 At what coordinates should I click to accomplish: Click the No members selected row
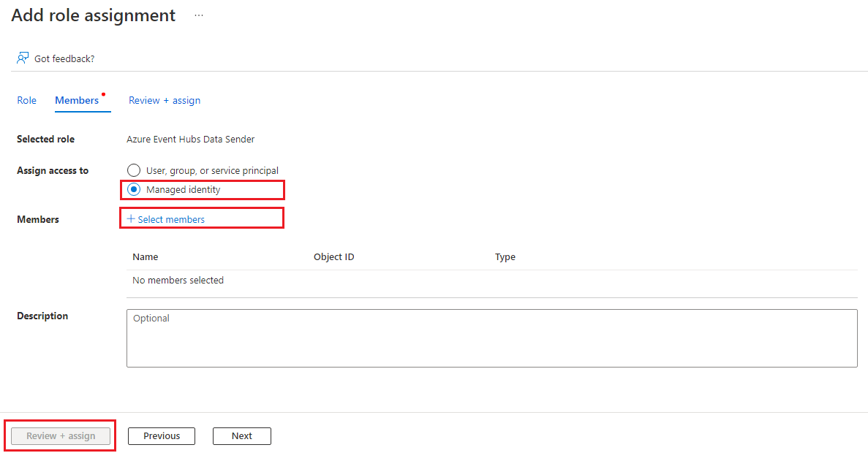(x=178, y=280)
